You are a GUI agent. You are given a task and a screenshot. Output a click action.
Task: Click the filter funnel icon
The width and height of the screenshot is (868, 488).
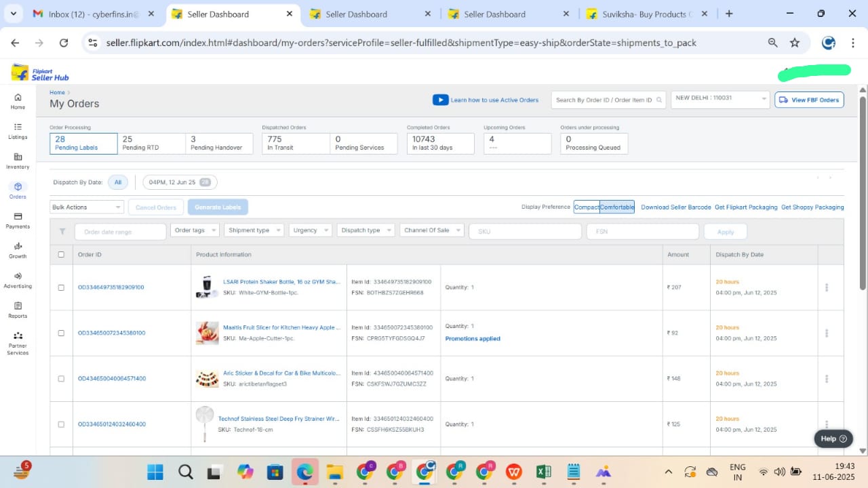point(62,231)
